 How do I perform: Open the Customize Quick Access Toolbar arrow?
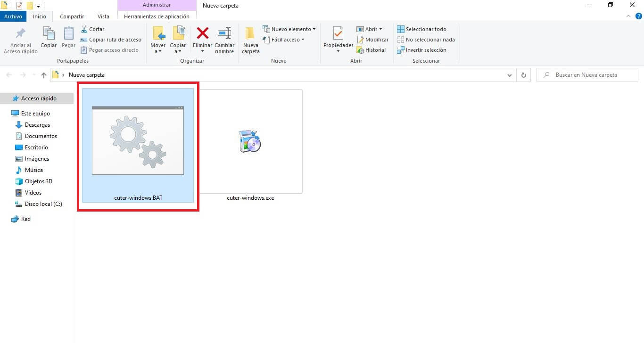click(x=39, y=6)
